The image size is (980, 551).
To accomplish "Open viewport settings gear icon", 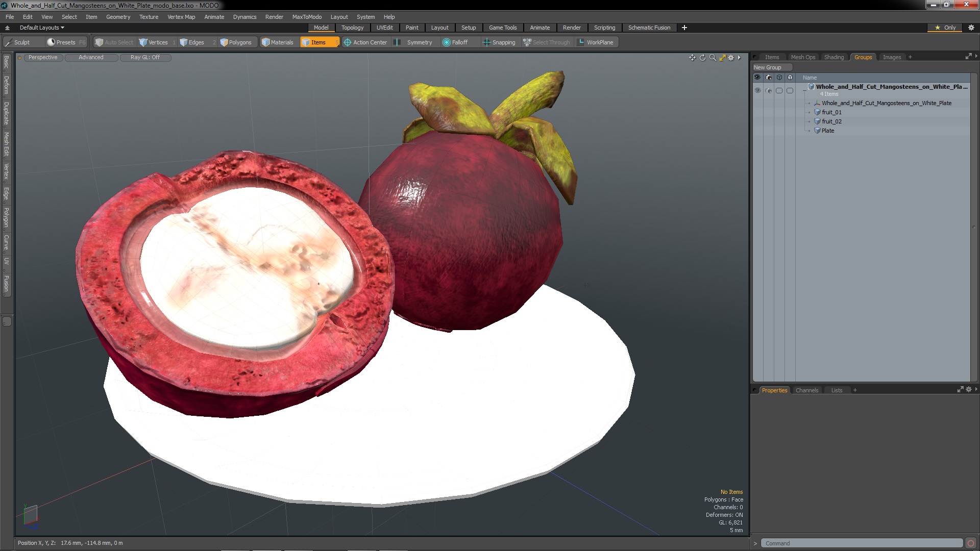I will click(731, 58).
